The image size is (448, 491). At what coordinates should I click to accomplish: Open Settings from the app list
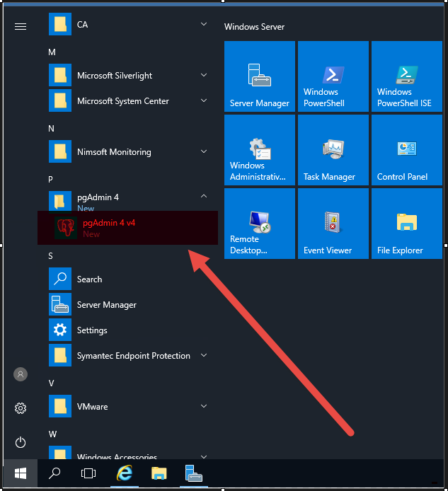click(x=127, y=330)
